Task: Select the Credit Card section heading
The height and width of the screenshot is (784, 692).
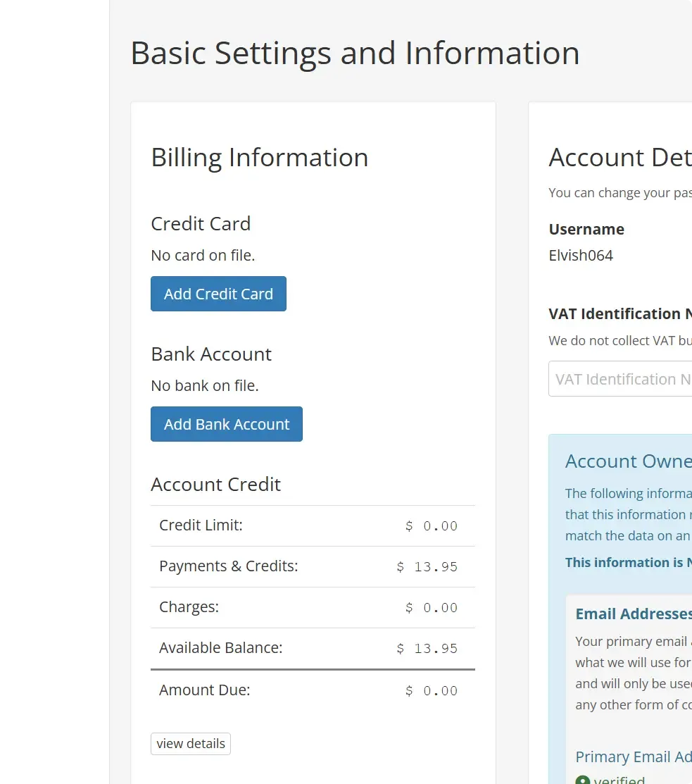Action: (201, 223)
